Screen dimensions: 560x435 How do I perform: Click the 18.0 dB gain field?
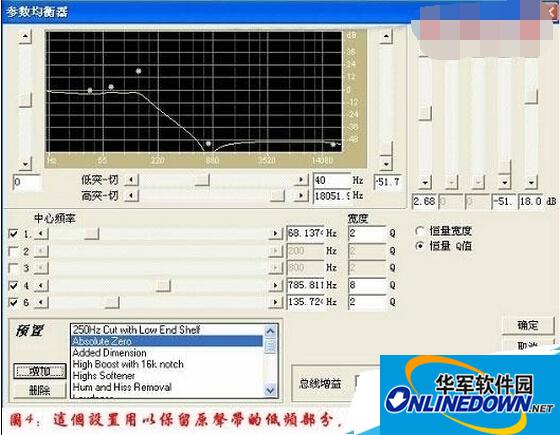531,202
